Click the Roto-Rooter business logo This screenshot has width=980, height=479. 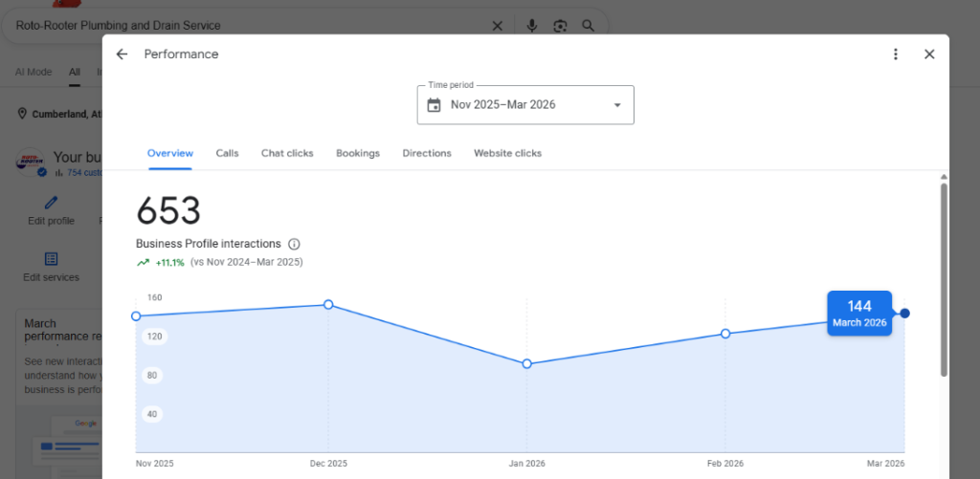pyautogui.click(x=31, y=163)
